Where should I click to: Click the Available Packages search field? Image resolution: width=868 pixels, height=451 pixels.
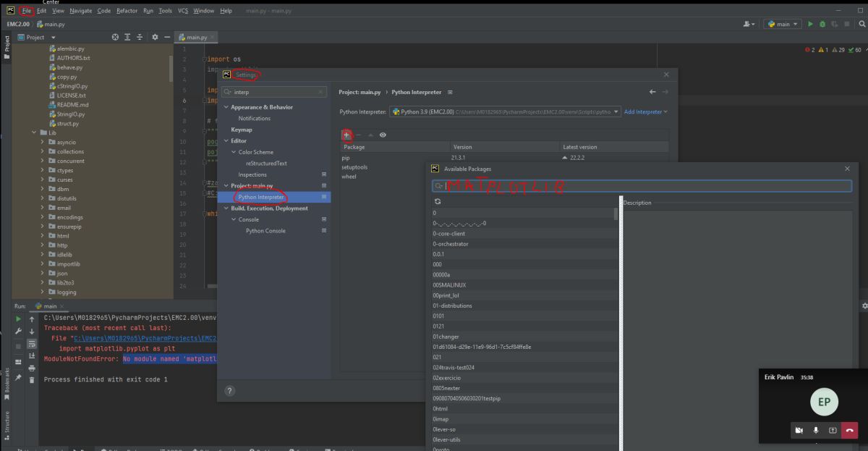click(642, 186)
